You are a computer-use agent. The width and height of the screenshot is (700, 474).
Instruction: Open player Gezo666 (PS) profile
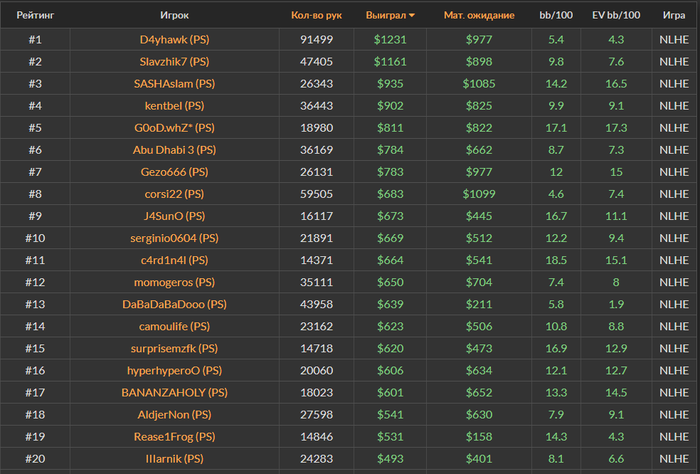point(175,172)
